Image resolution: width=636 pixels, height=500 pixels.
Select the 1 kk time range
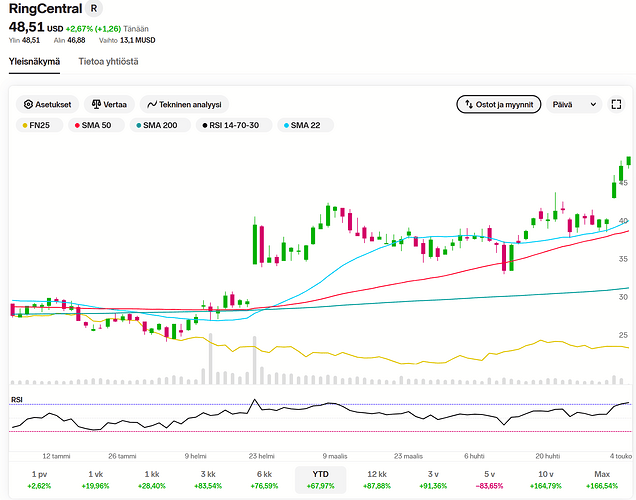[x=152, y=479]
